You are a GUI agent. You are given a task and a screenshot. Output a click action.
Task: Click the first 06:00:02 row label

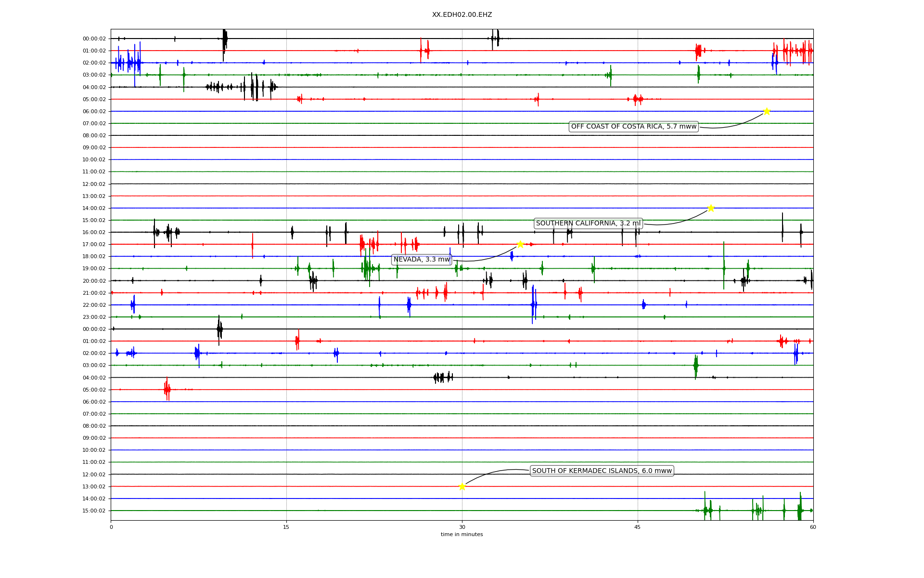point(94,111)
